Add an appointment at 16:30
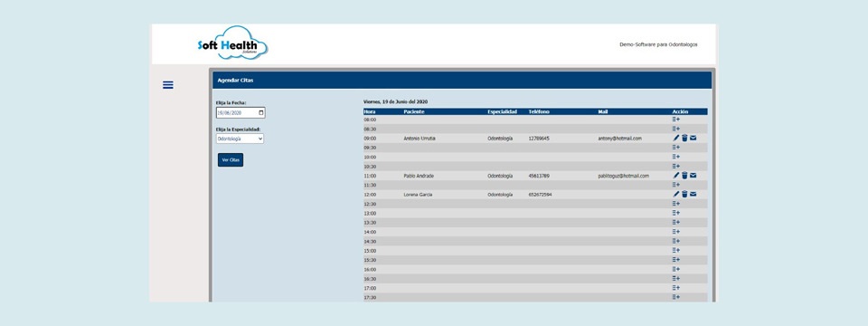868x326 pixels. pos(676,278)
